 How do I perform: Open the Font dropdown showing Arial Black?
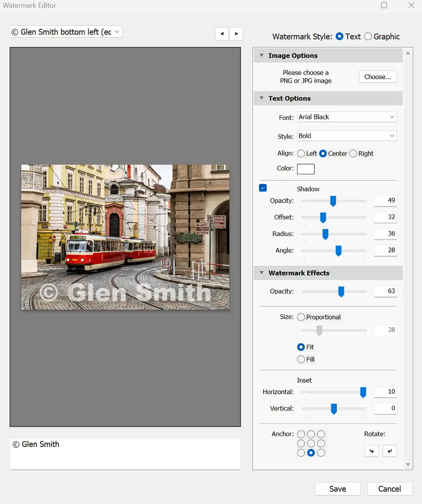[x=347, y=117]
